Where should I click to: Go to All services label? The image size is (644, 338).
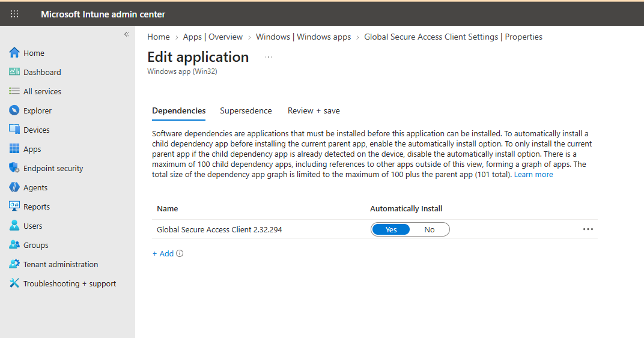(x=42, y=92)
